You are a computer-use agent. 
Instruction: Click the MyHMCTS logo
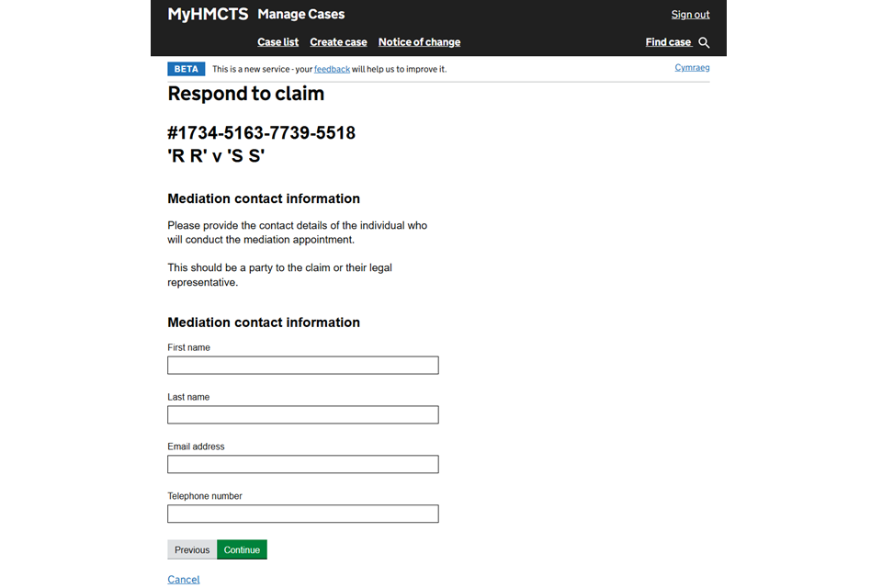(x=208, y=14)
